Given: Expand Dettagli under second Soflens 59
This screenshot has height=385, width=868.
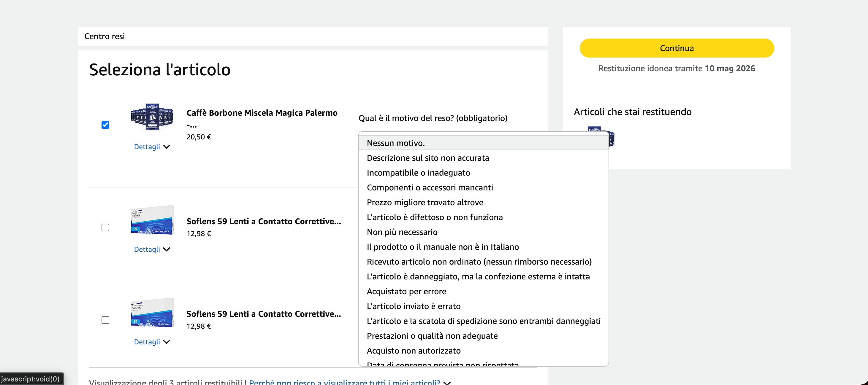Looking at the screenshot, I should 152,342.
